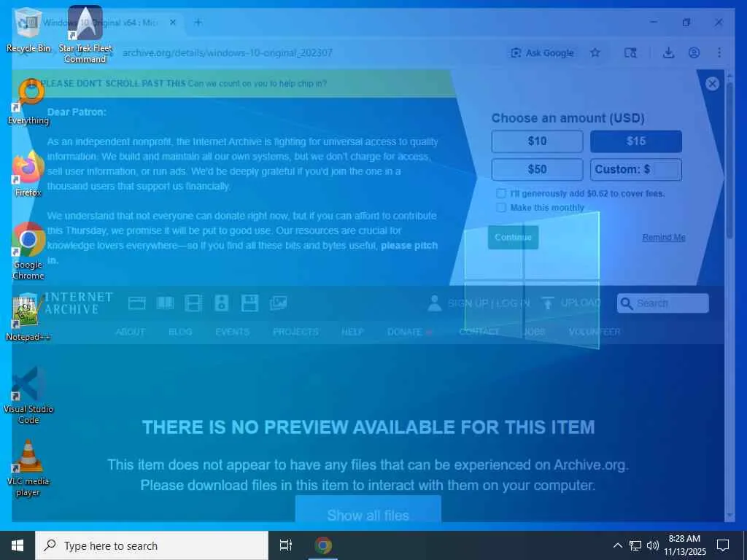Click the upload arrow icon
The image size is (747, 560).
pos(548,303)
